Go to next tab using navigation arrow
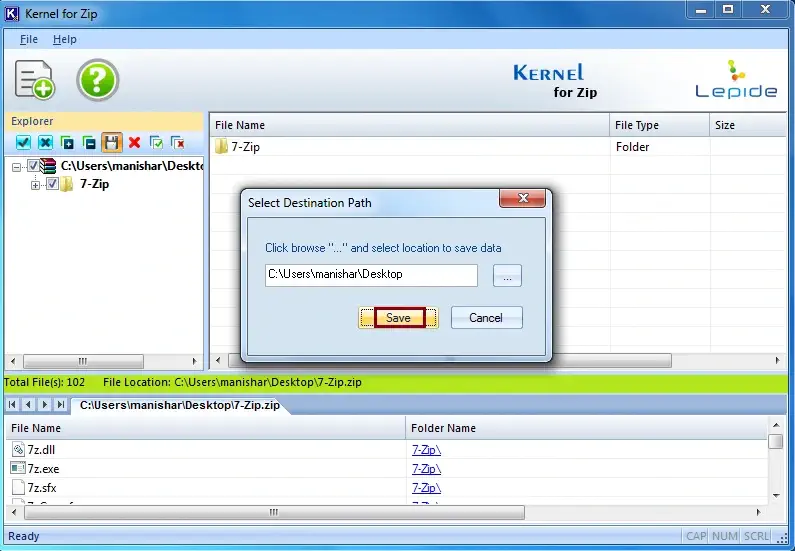This screenshot has width=795, height=551. click(45, 405)
